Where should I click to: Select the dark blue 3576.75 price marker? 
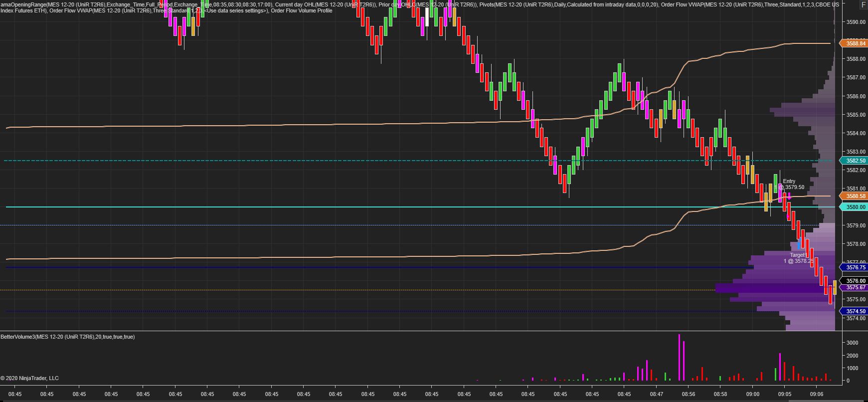coord(854,267)
